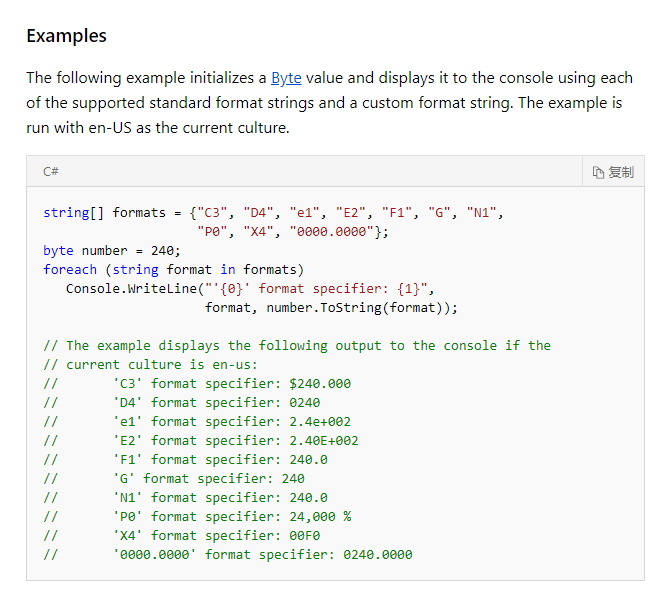This screenshot has width=659, height=597.
Task: Click the 2.40E+002 output value
Action: pos(324,441)
